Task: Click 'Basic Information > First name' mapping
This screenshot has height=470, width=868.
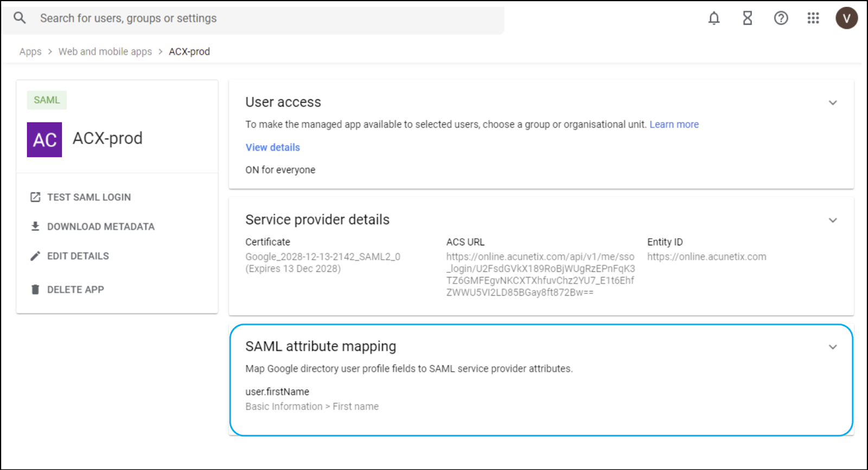Action: 312,407
